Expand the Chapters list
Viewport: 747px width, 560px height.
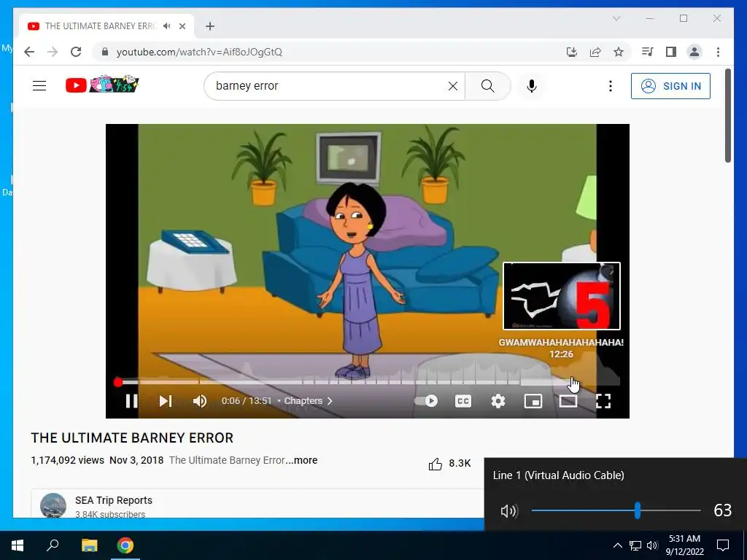click(x=309, y=401)
